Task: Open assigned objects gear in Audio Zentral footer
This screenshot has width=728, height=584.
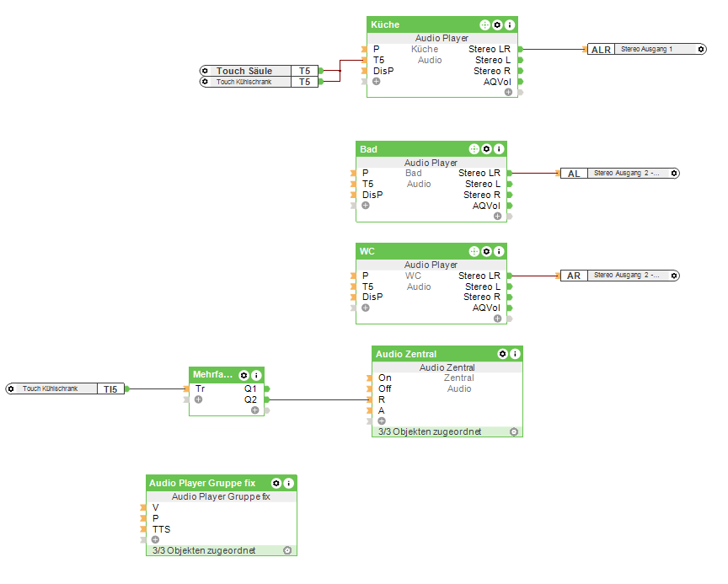Action: 514,431
